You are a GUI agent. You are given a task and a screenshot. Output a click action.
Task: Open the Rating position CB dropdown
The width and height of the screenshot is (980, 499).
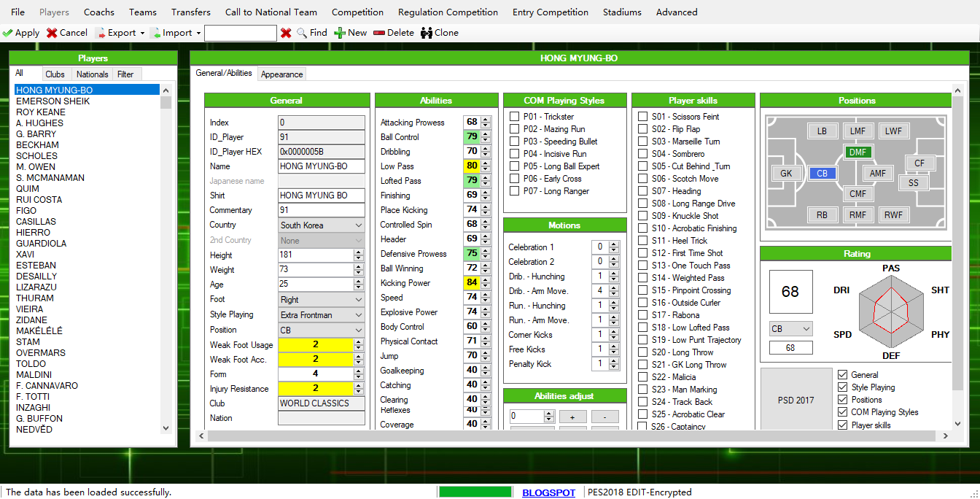(790, 329)
